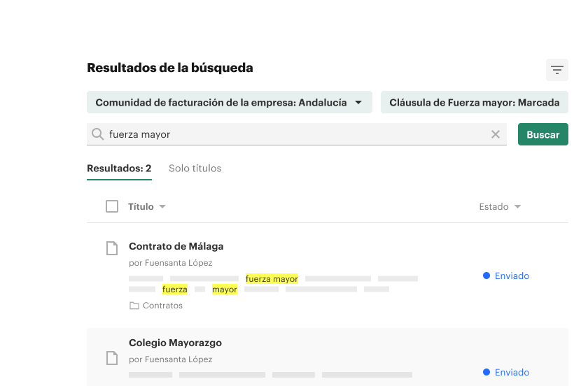Click the highlighted word 'mayor' in second line
The width and height of the screenshot is (588, 386).
click(225, 289)
